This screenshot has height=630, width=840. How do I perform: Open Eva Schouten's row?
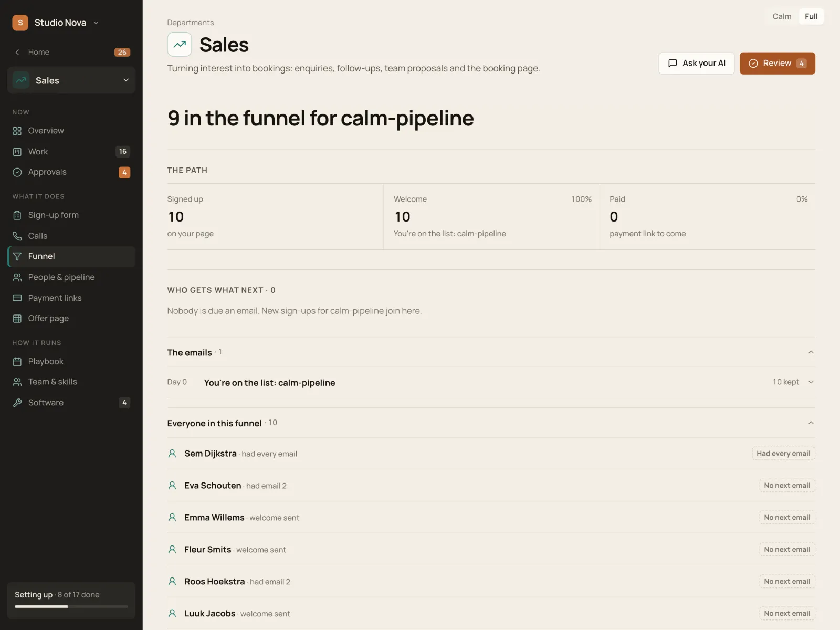click(x=491, y=486)
